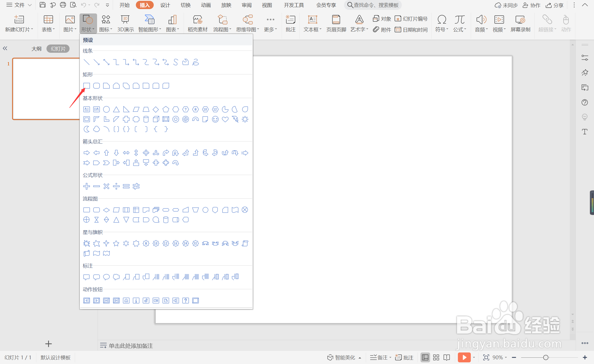Open the 文本框 text box dropdown

pos(312,29)
